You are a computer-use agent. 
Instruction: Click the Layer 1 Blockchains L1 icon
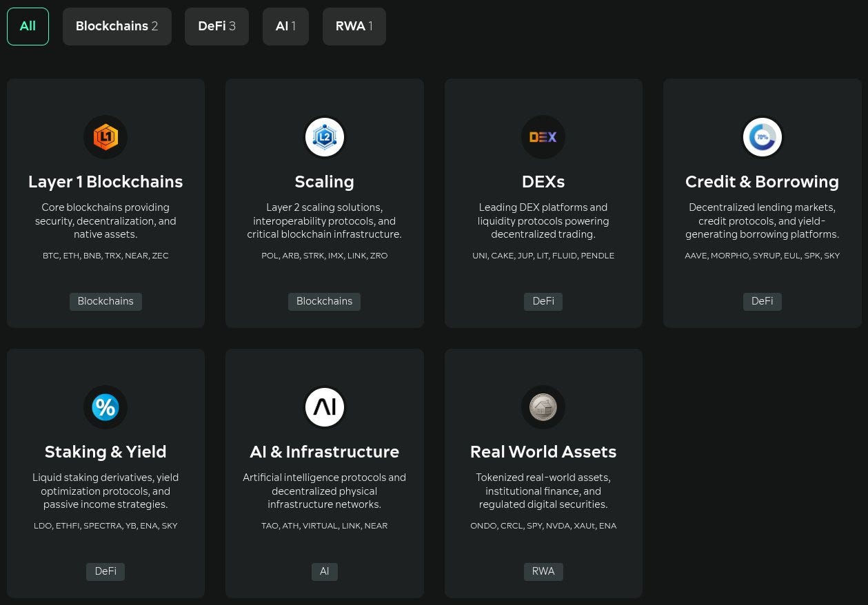point(105,137)
